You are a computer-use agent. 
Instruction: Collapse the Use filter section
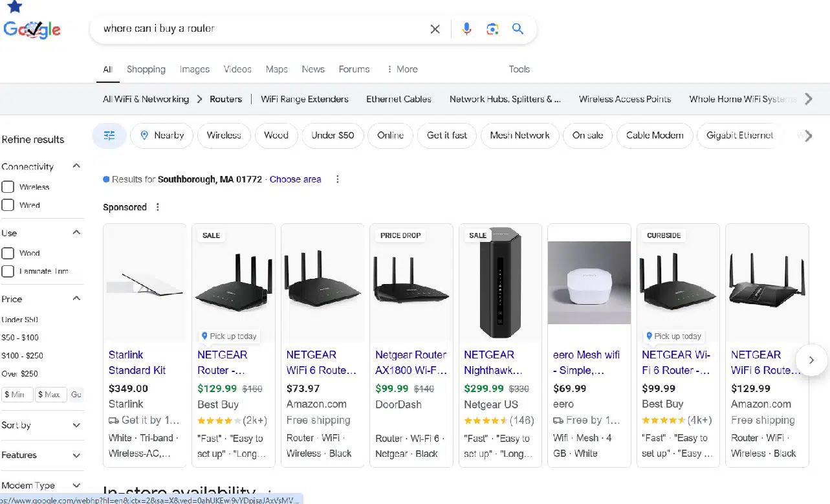[76, 232]
